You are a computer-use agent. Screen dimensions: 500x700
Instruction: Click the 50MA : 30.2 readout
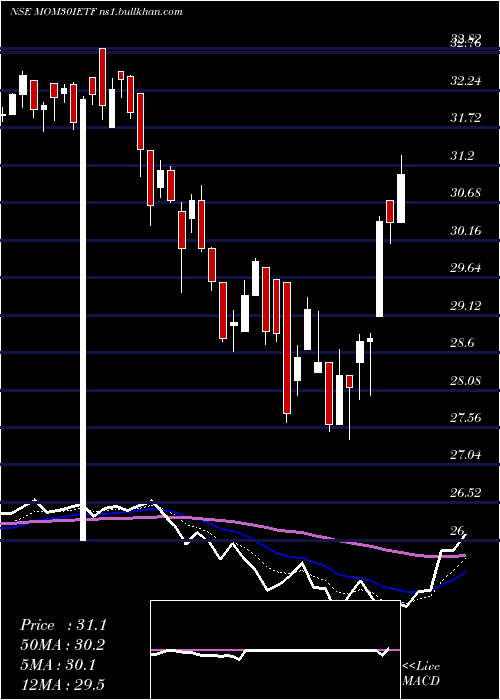(x=63, y=645)
